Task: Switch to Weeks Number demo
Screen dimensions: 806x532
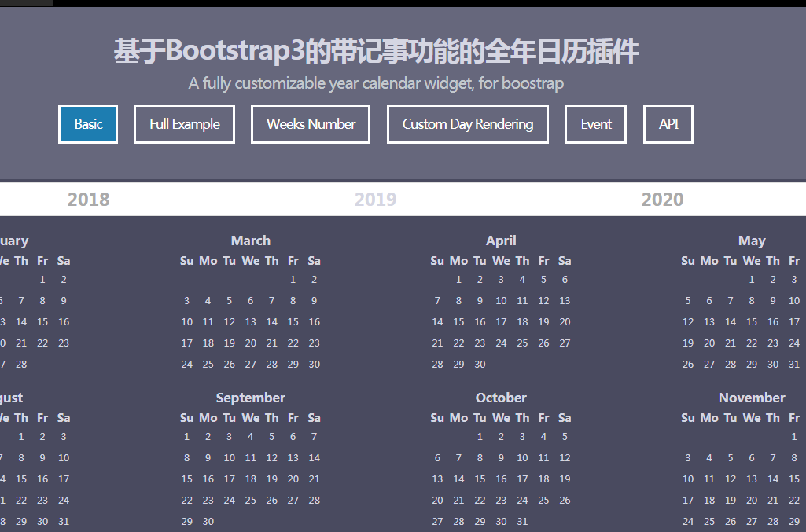Action: click(311, 124)
